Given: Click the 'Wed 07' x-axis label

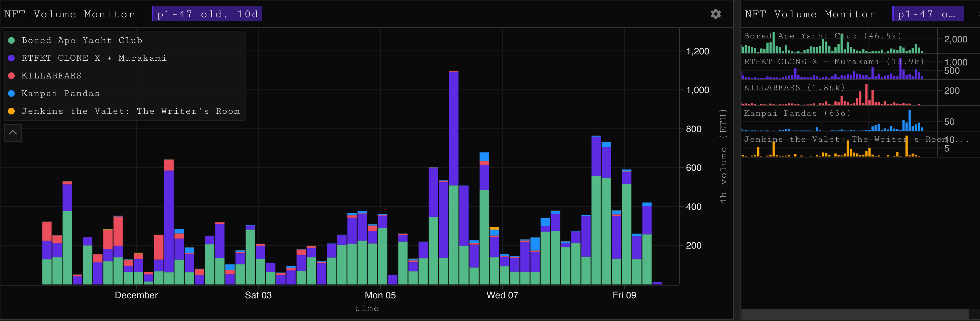Looking at the screenshot, I should [x=502, y=295].
